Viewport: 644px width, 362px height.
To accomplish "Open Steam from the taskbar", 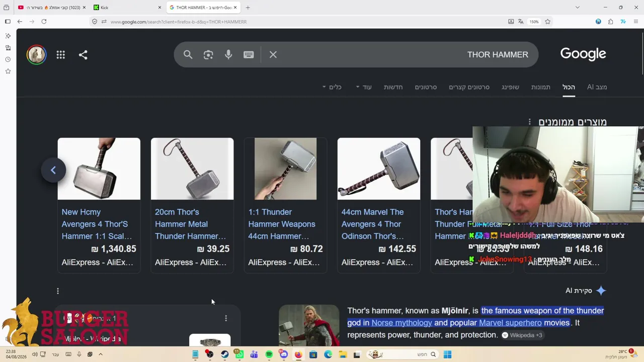I will (x=224, y=354).
